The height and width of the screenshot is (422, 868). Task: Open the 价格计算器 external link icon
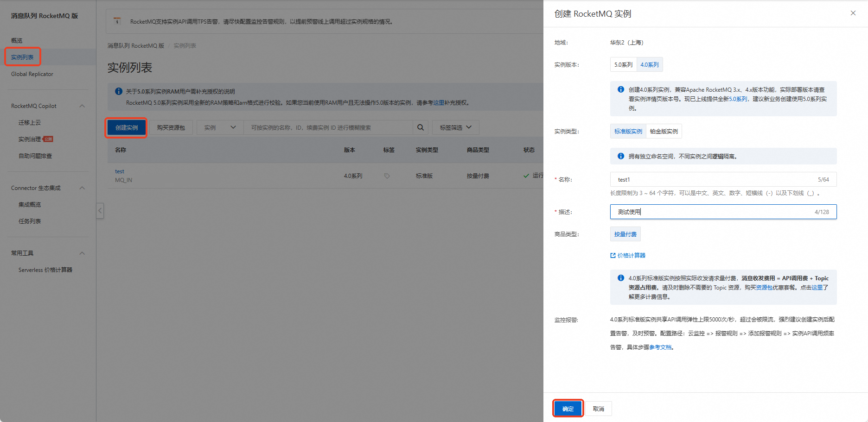(x=613, y=255)
